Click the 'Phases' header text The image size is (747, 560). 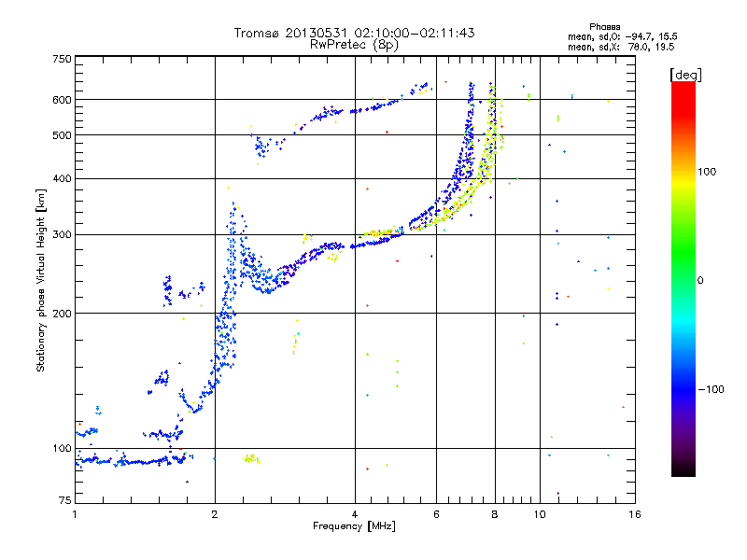coord(604,27)
